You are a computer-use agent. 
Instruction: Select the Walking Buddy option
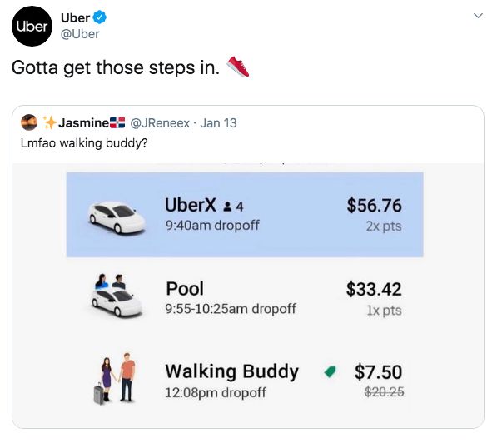coord(245,381)
